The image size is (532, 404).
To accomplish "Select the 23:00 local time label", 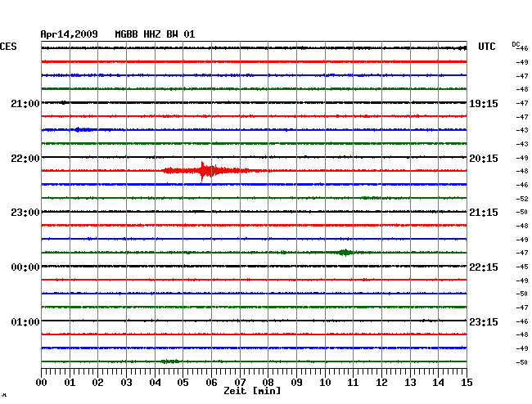I will click(x=25, y=213).
